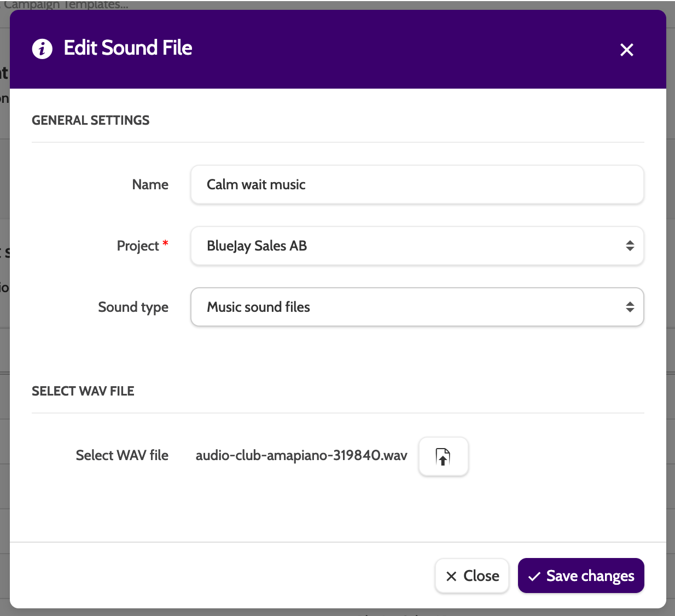The image size is (675, 616).
Task: Expand the Sound type dropdown showing Music sound files
Action: [x=405, y=307]
